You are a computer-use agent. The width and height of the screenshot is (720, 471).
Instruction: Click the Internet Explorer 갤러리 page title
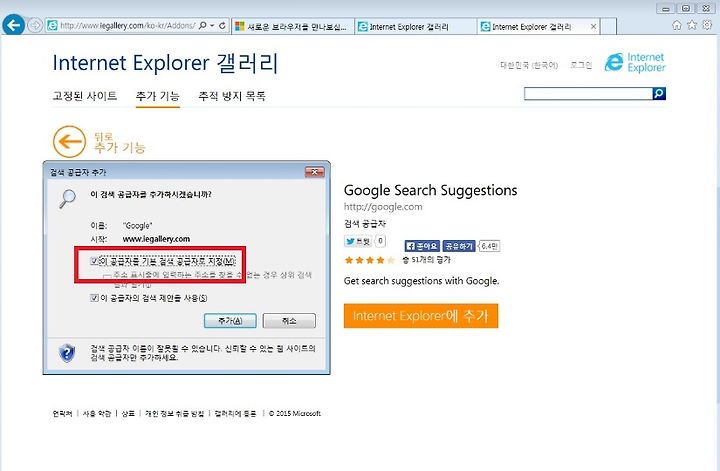[165, 63]
